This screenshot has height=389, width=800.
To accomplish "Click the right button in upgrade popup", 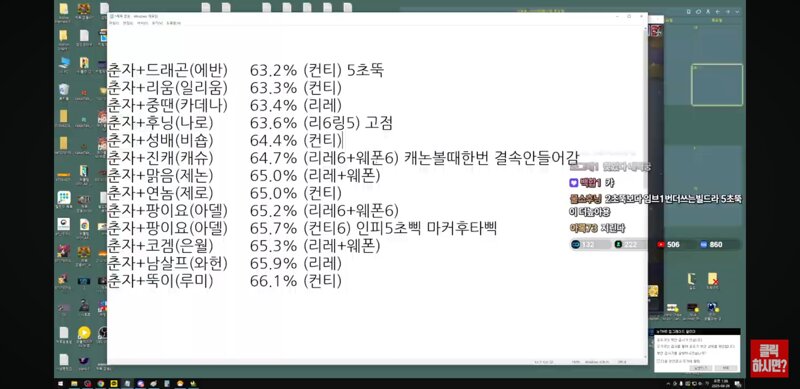I will 726,368.
